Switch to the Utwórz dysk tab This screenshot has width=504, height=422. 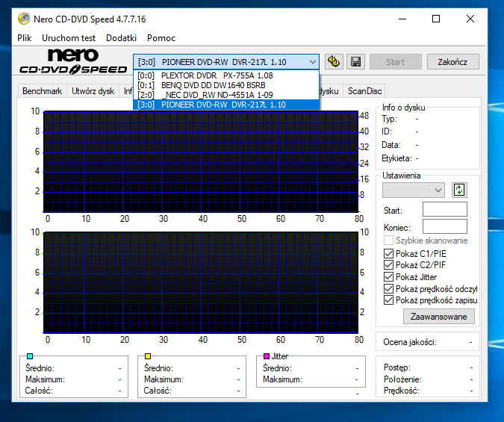tap(93, 91)
